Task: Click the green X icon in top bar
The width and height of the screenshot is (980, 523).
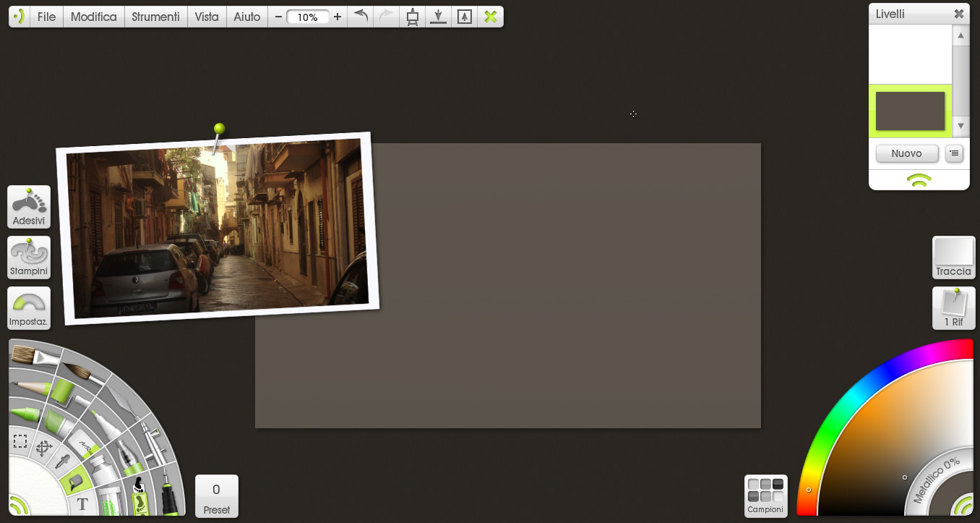Action: click(x=491, y=17)
